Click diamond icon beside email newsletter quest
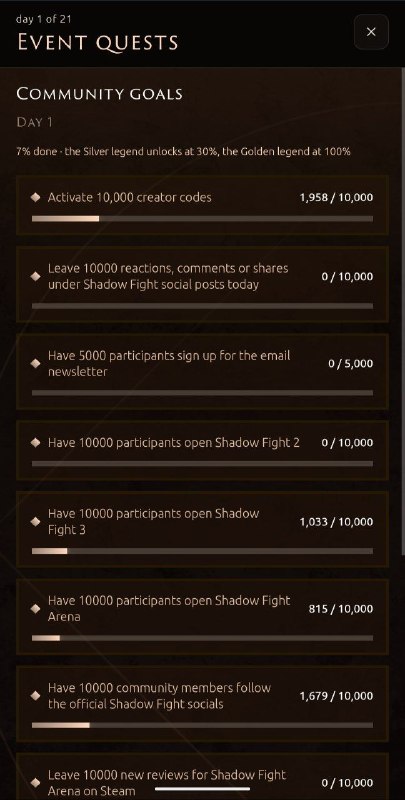 (35, 363)
